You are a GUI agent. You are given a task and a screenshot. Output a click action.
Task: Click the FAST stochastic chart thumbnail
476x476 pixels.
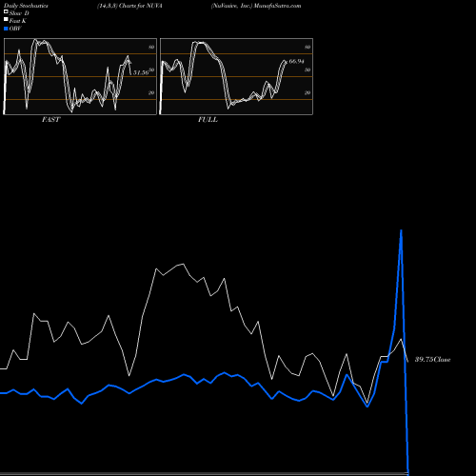tap(80, 76)
